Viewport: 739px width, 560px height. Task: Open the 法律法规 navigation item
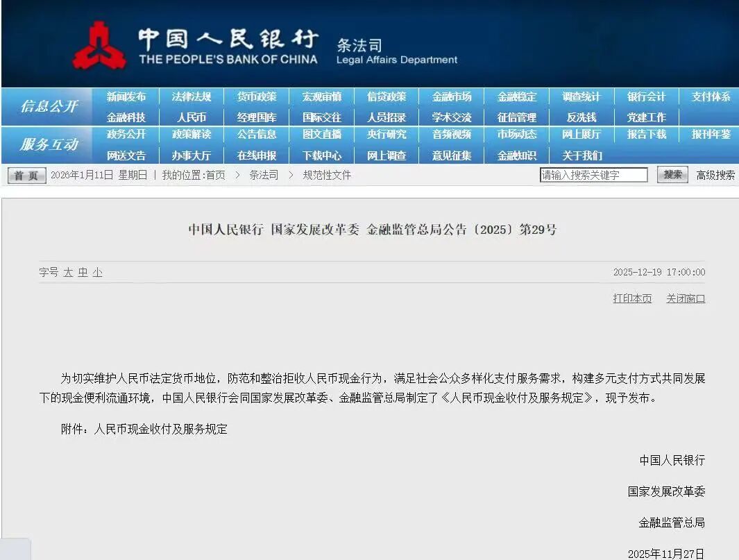point(192,96)
